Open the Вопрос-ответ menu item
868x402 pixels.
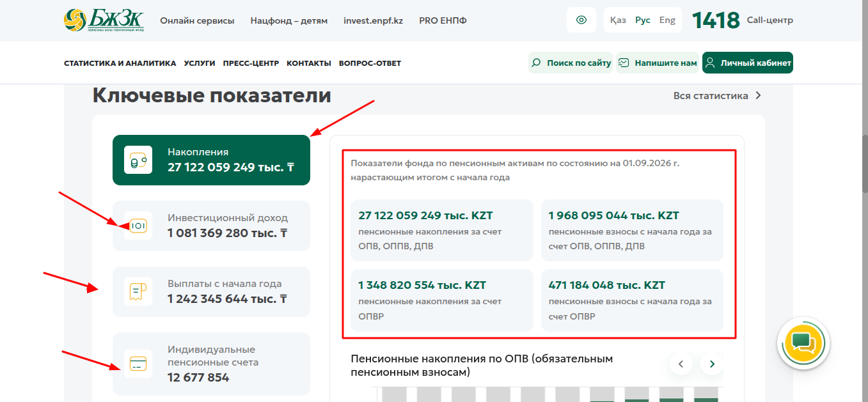(370, 63)
